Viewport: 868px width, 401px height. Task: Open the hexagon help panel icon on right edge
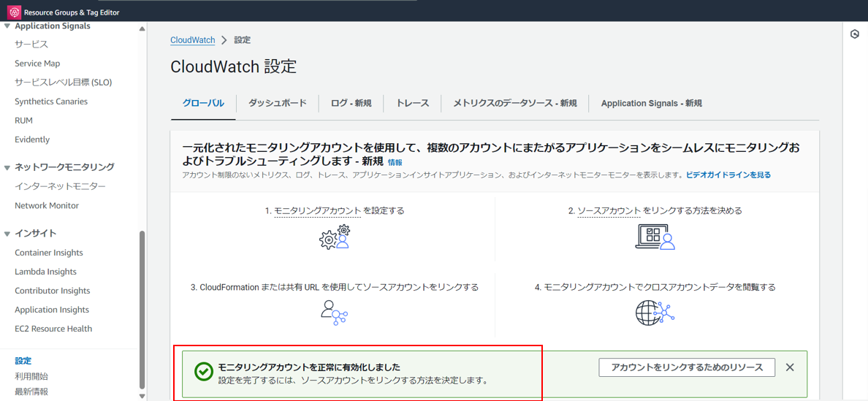854,34
